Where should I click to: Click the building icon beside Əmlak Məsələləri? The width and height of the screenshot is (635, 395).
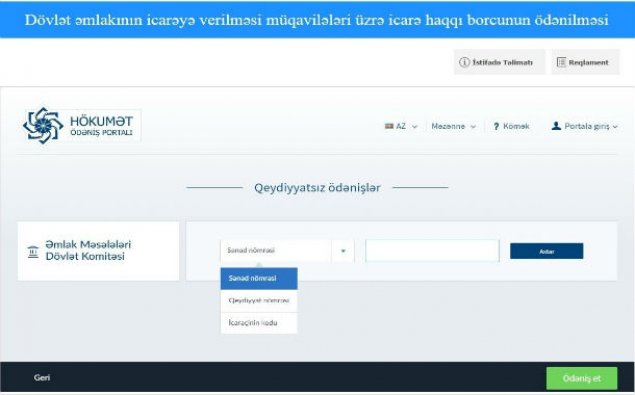click(x=33, y=252)
